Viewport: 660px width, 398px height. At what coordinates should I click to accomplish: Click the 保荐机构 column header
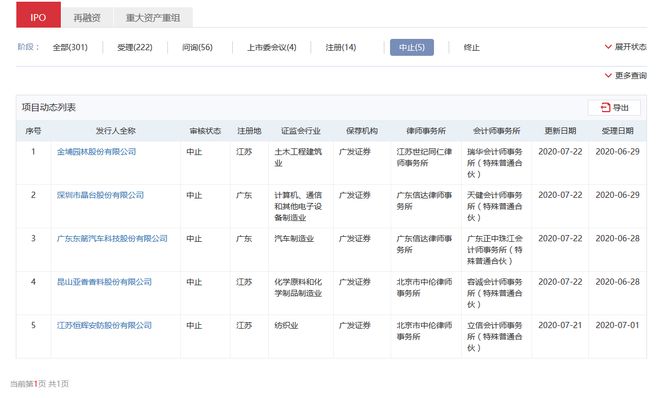point(362,131)
